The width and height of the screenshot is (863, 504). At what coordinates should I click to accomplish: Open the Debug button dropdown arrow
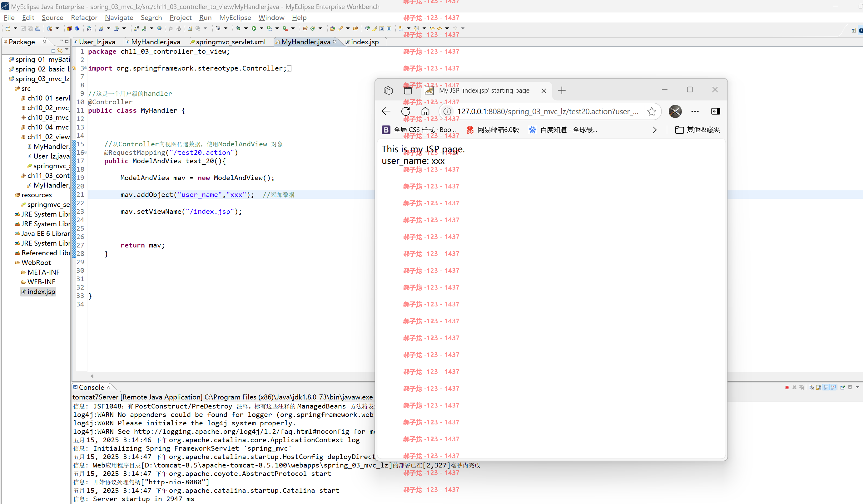(x=246, y=28)
